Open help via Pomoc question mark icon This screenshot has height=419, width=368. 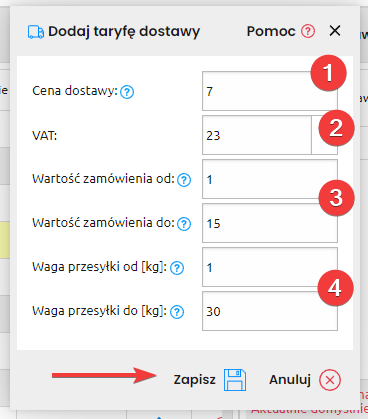308,31
